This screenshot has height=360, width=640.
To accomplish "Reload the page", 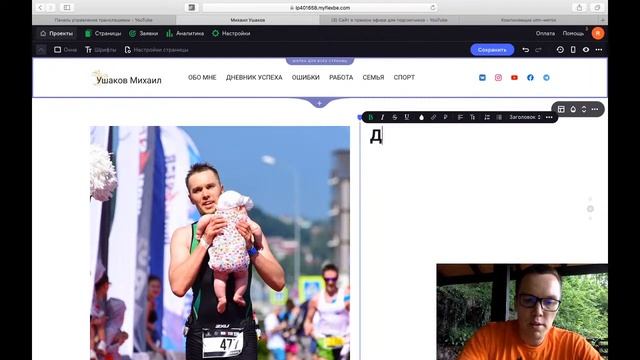I will (x=433, y=7).
